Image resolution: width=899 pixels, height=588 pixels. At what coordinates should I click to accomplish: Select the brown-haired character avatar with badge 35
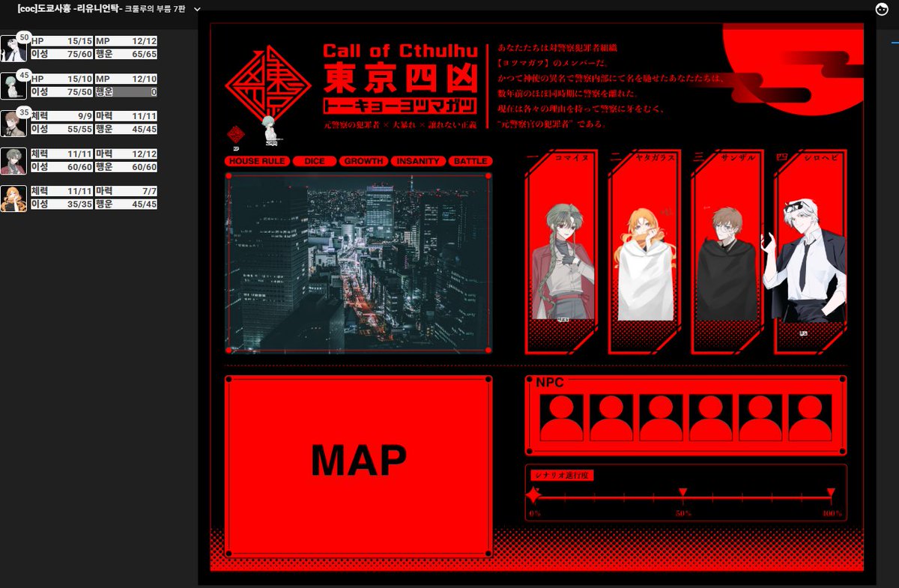pyautogui.click(x=13, y=124)
